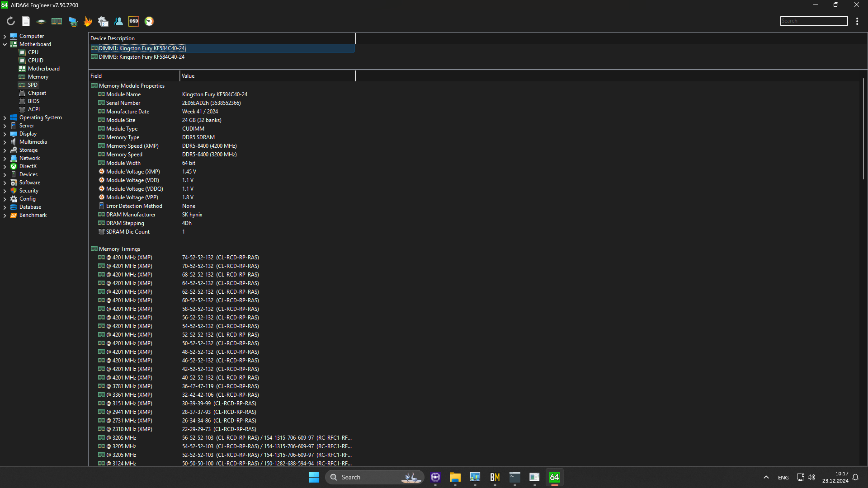Click inside the Search field

click(x=814, y=21)
